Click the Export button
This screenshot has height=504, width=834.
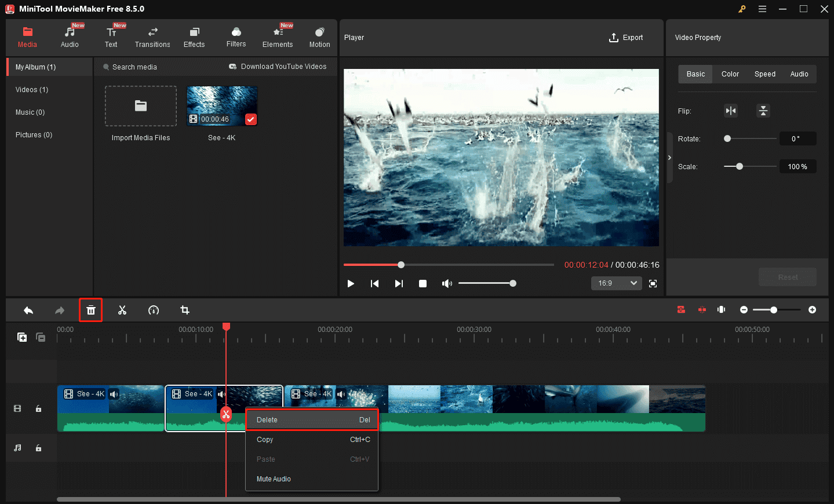(626, 38)
